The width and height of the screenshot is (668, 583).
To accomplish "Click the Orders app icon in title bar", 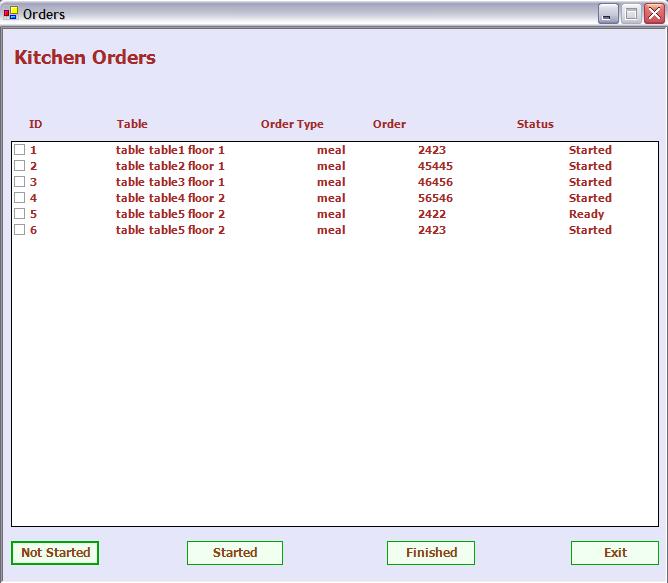I will coord(11,14).
